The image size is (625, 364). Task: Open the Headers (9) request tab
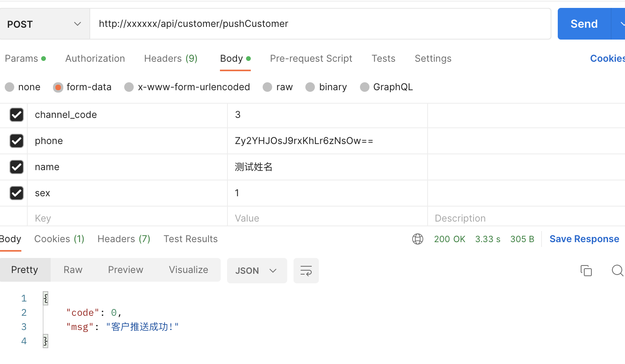click(170, 59)
